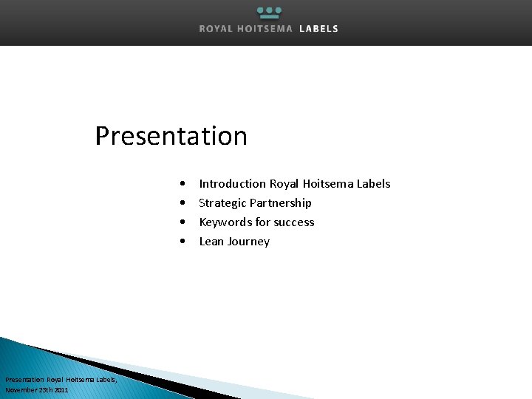Click the Royal Hoitsema crown logo
This screenshot has height=399, width=532.
pos(269,13)
